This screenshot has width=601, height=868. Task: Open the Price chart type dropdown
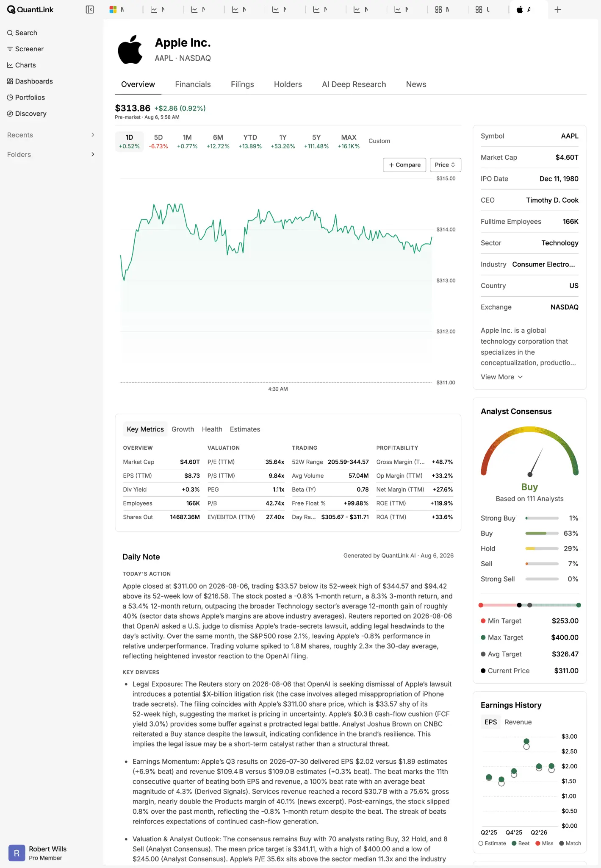pos(445,165)
